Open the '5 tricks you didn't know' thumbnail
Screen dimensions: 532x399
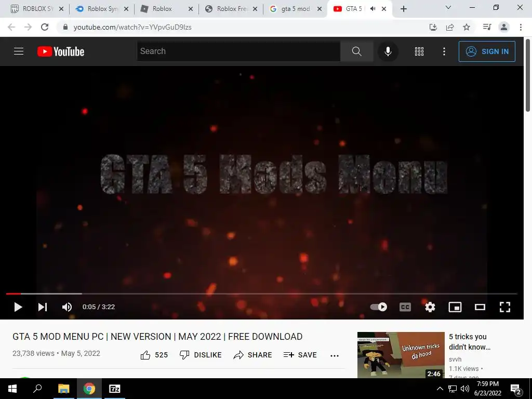point(401,355)
